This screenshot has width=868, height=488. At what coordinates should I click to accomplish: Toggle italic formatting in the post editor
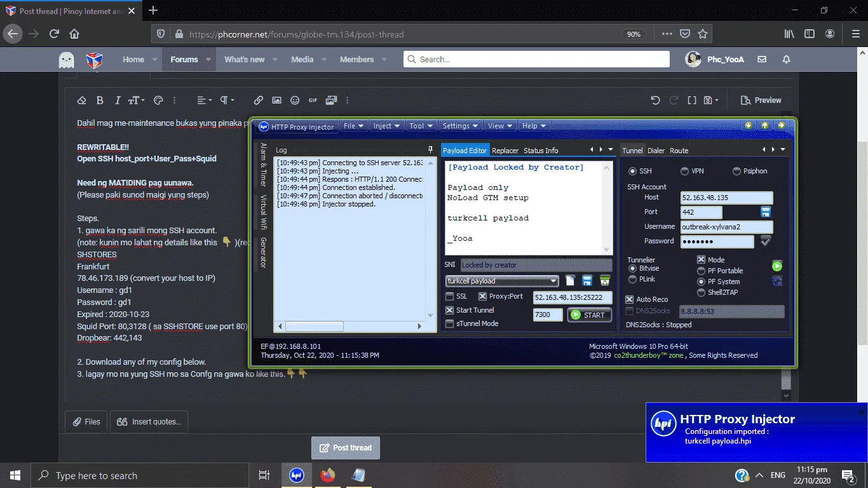pyautogui.click(x=118, y=100)
